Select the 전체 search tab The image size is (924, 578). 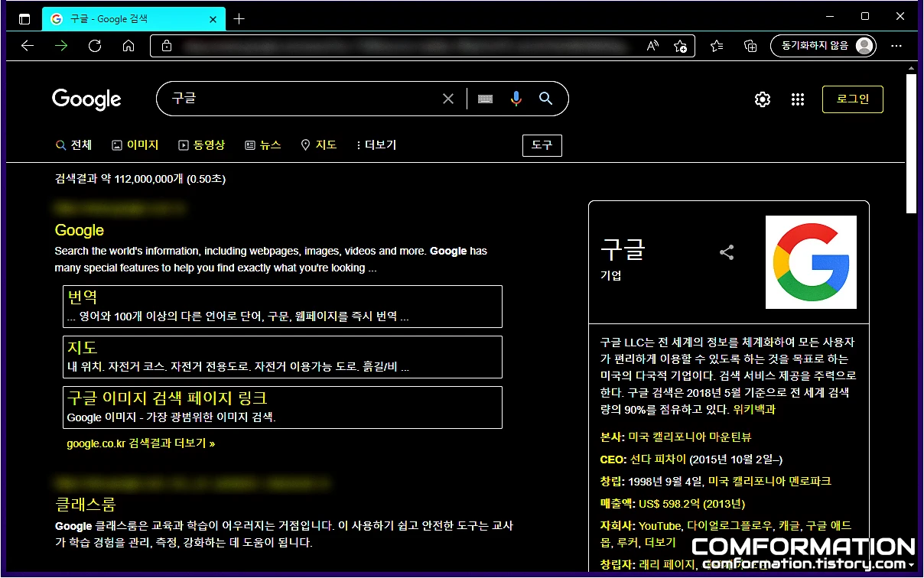[73, 144]
